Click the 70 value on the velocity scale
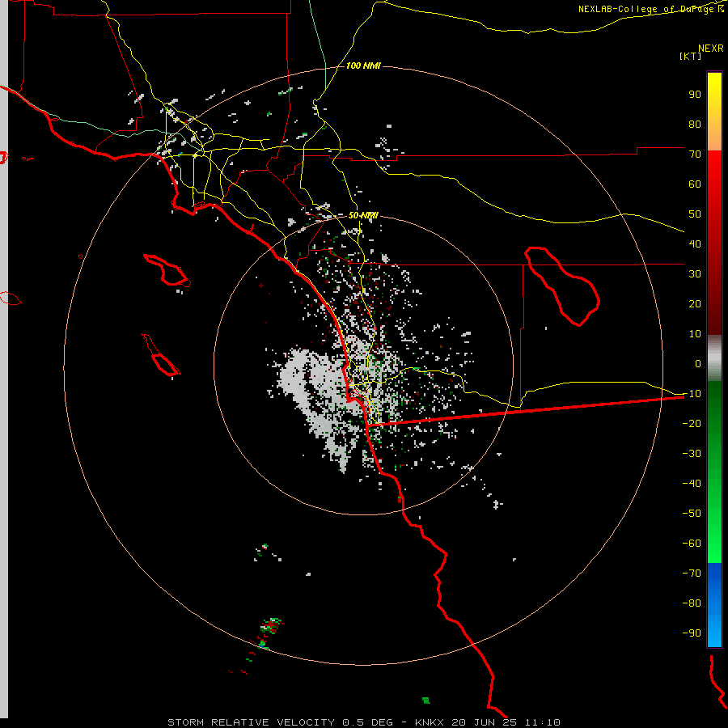 pyautogui.click(x=695, y=154)
